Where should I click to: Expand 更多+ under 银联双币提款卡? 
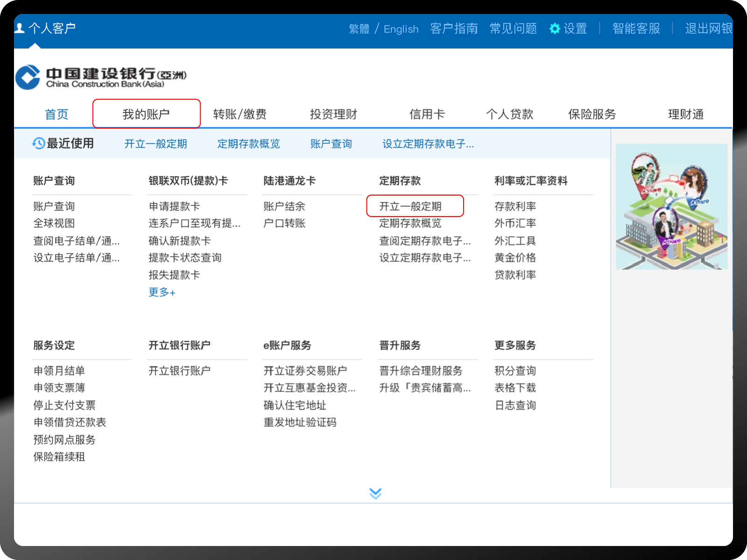(162, 293)
